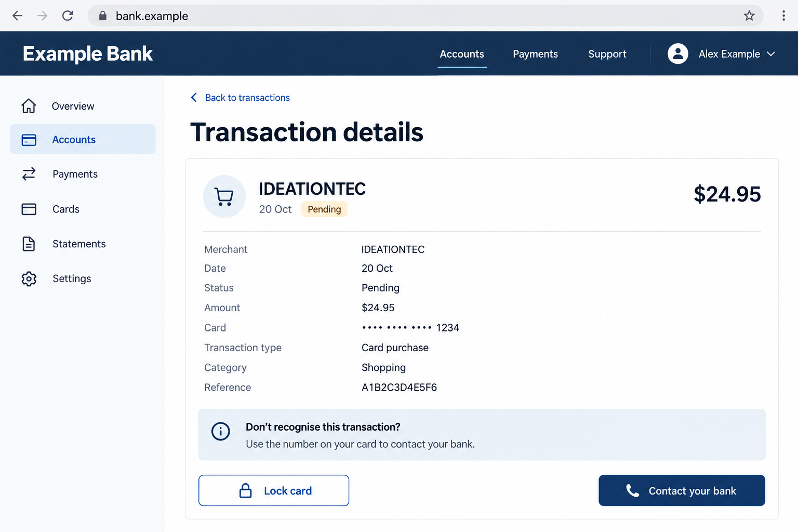This screenshot has height=532, width=798.
Task: Click the Transaction details page heading
Action: 307,132
